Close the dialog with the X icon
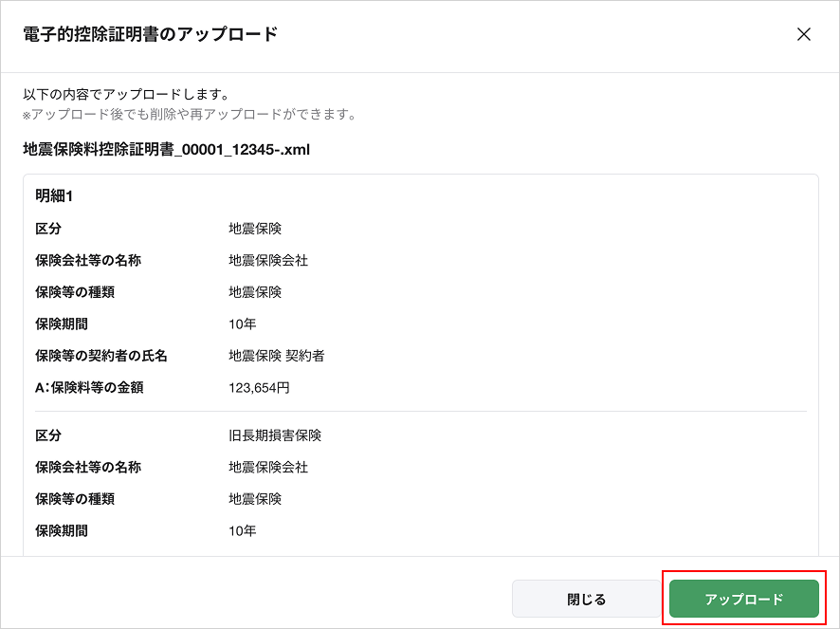The width and height of the screenshot is (840, 629). click(804, 34)
